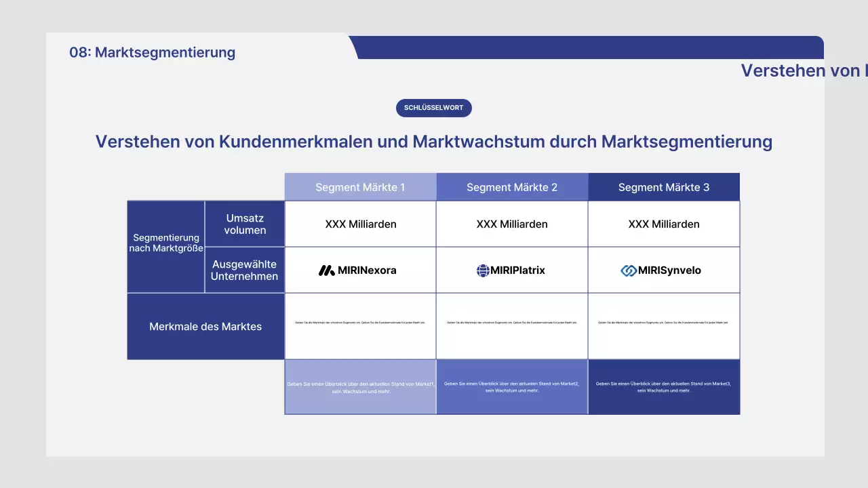Select the MIRIPlatrix wordmark text
The image size is (868, 488).
pyautogui.click(x=519, y=270)
